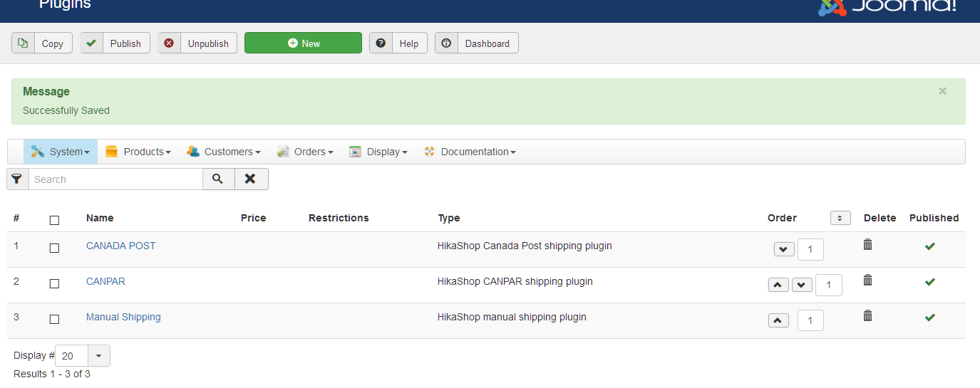This screenshot has height=388, width=980.
Task: Select the Manual Shipping checkbox
Action: click(54, 319)
